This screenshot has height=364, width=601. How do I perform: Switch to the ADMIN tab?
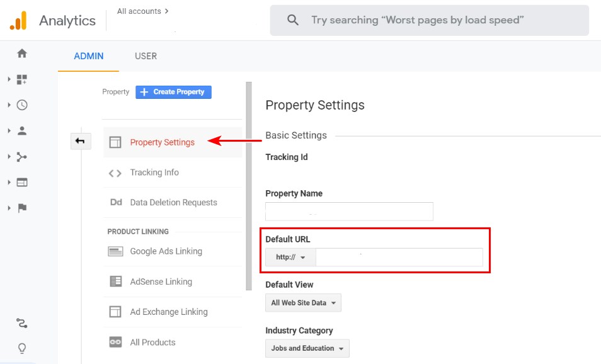(x=89, y=56)
